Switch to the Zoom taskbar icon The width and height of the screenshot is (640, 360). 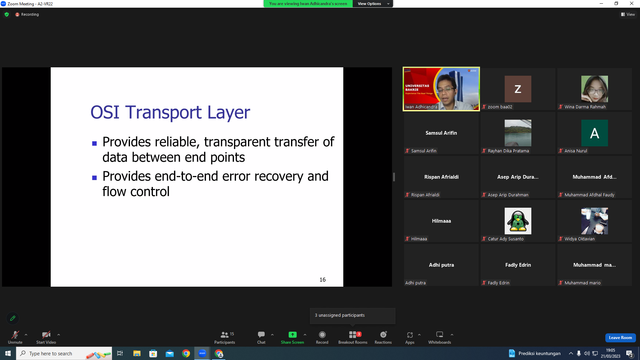pos(202,353)
